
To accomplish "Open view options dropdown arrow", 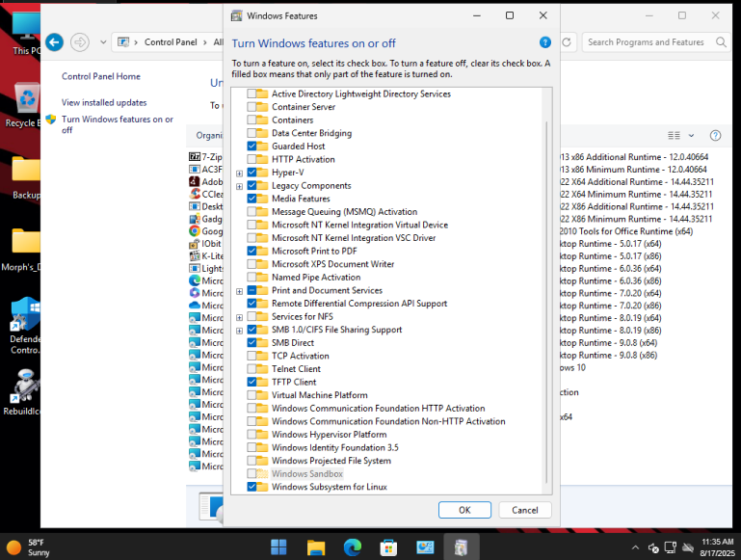I will pos(691,136).
